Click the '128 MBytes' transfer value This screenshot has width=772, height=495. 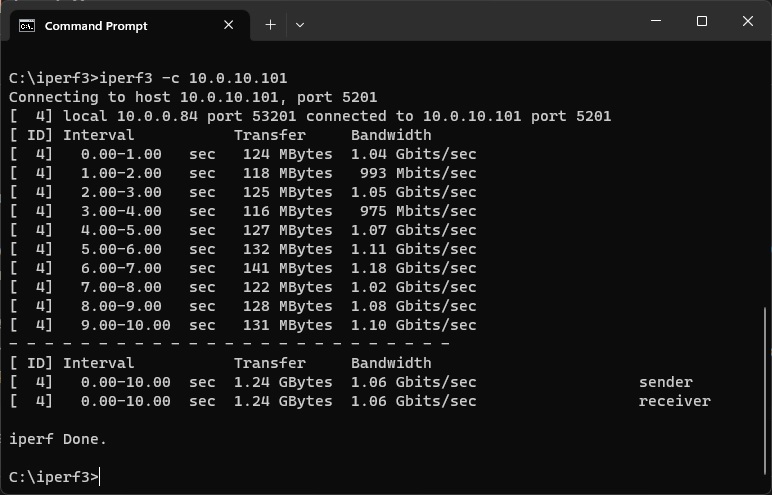(288, 306)
